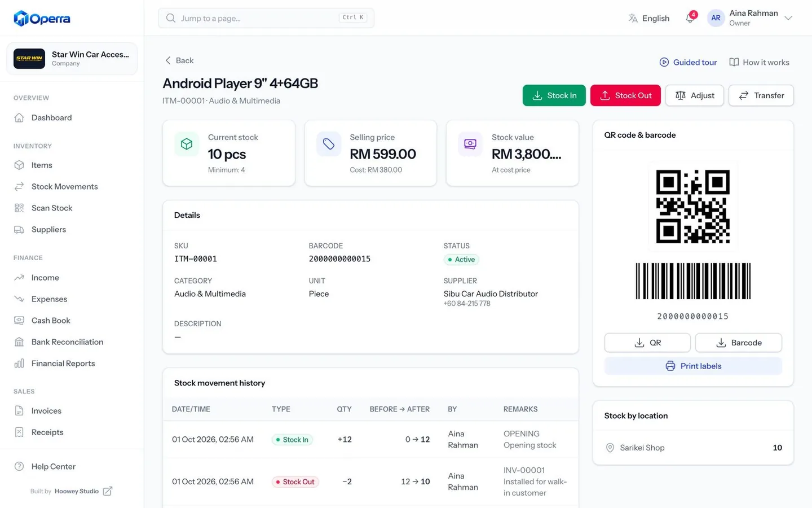This screenshot has height=508, width=812.
Task: Click the Current stock box icon
Action: [187, 144]
